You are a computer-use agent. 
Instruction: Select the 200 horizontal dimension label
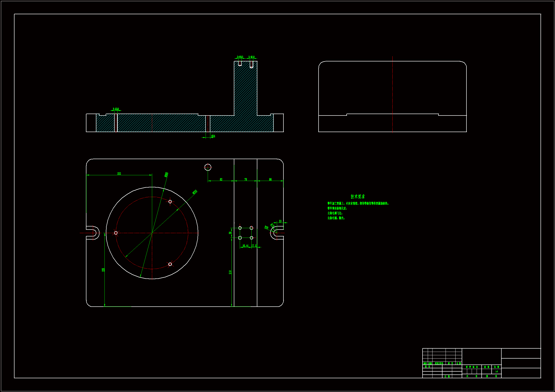[119, 174]
